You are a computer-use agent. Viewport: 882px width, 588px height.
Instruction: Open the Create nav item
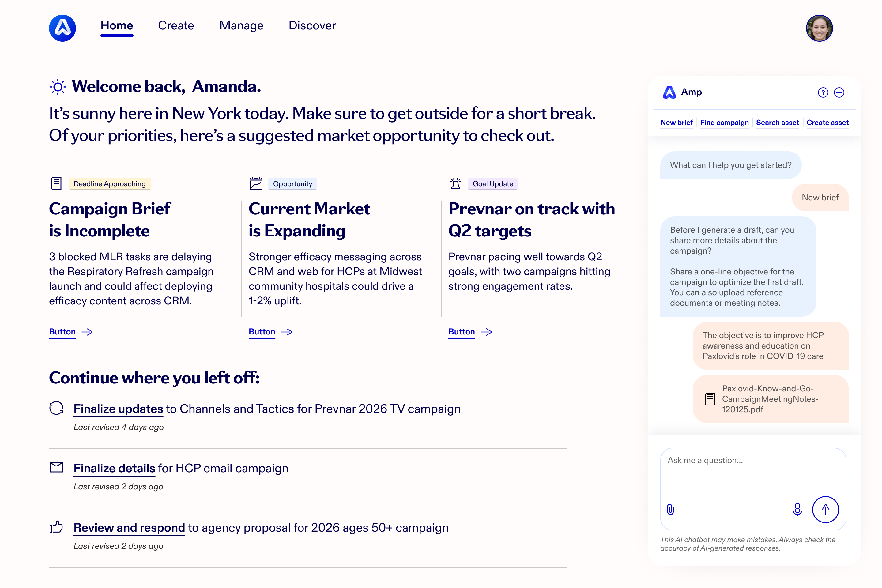click(176, 25)
